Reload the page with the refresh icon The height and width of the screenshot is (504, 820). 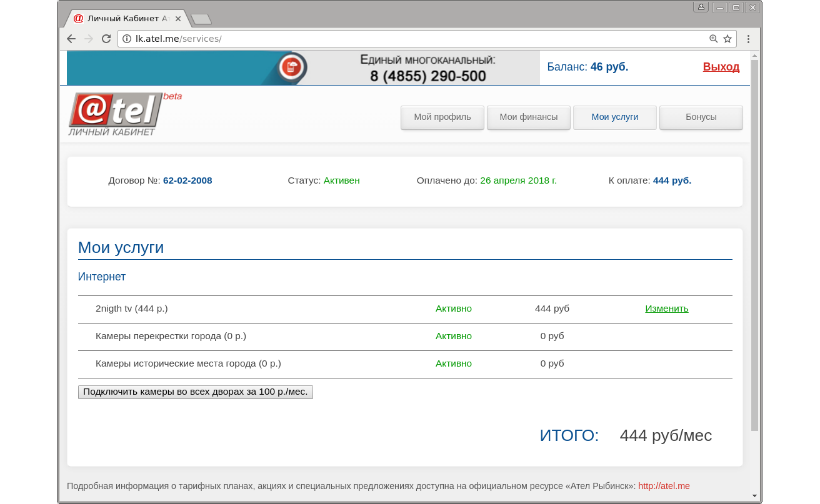[106, 39]
